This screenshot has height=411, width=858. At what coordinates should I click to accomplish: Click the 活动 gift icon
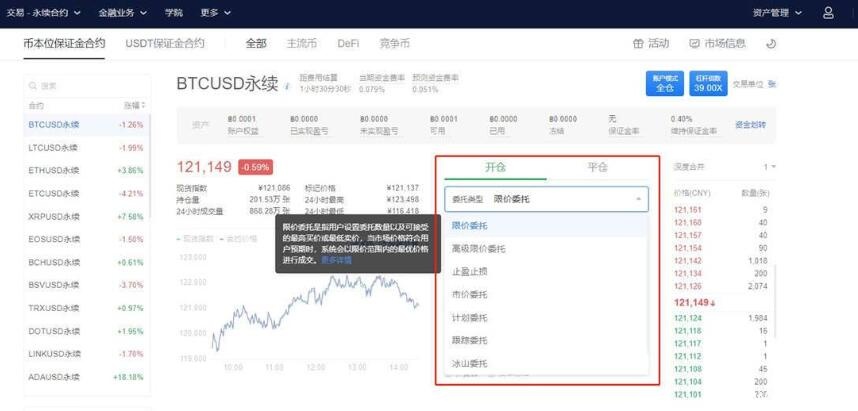pyautogui.click(x=639, y=44)
